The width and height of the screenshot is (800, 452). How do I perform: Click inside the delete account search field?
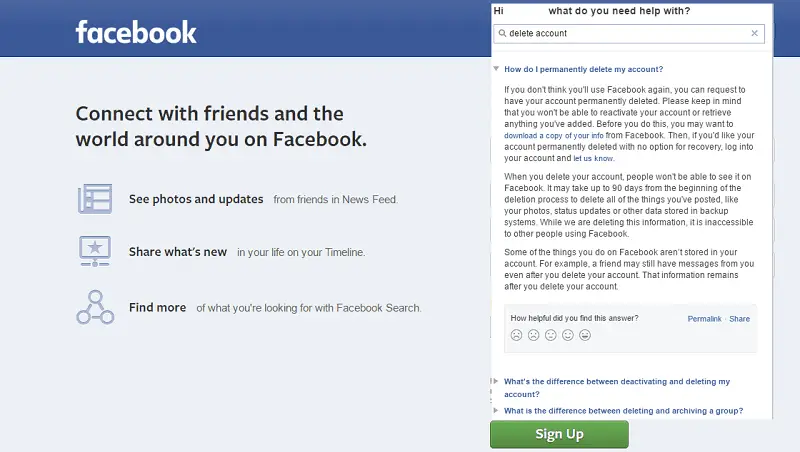click(x=629, y=34)
